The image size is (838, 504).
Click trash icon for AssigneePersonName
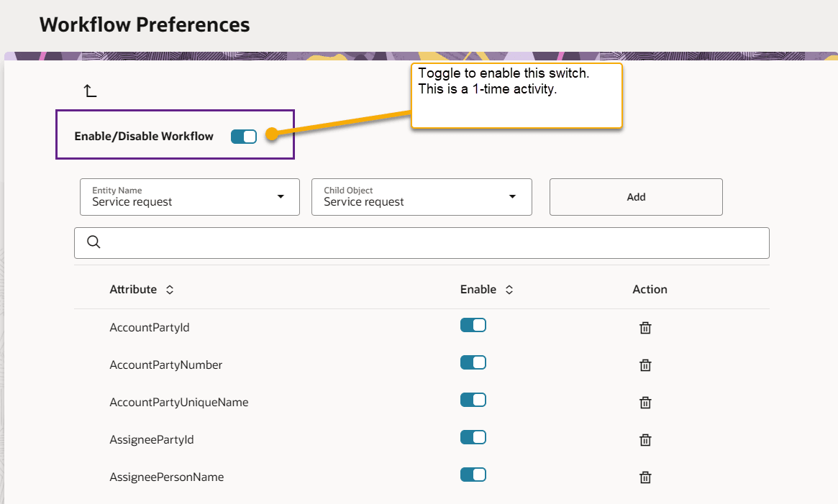point(645,477)
